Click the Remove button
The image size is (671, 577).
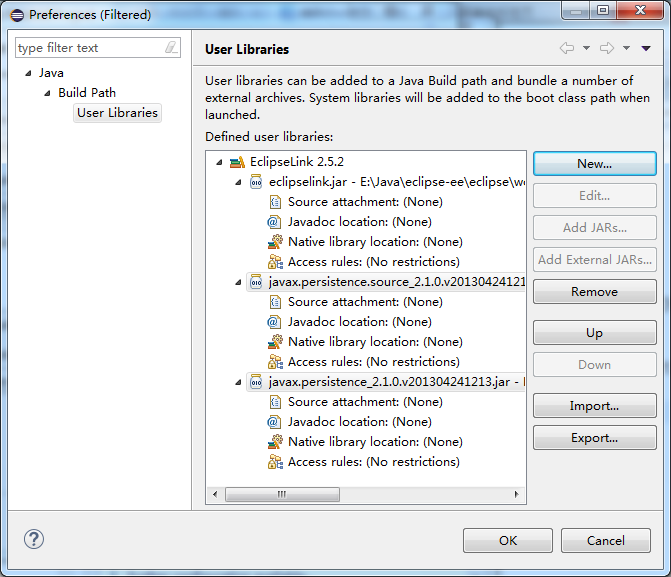point(594,291)
